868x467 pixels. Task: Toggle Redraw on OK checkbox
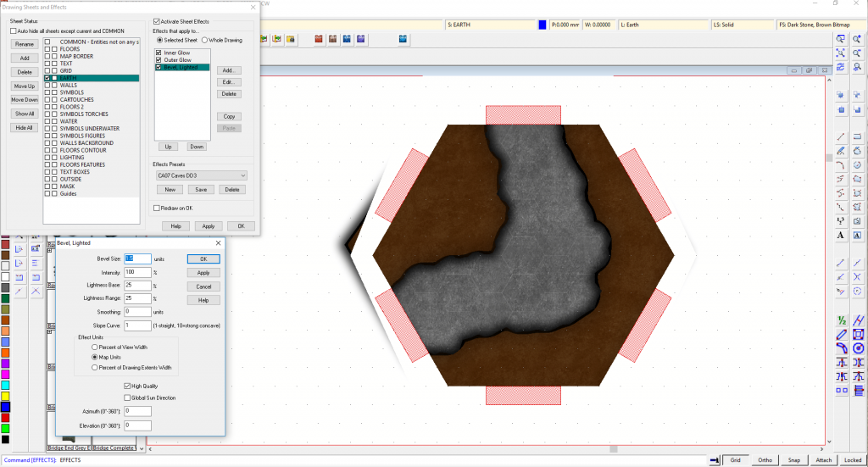pos(157,208)
